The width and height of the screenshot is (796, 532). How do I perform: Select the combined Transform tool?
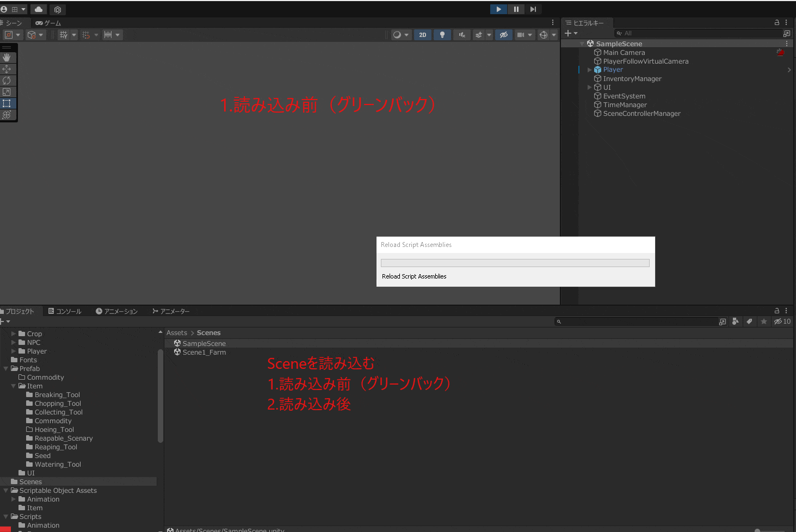7,115
